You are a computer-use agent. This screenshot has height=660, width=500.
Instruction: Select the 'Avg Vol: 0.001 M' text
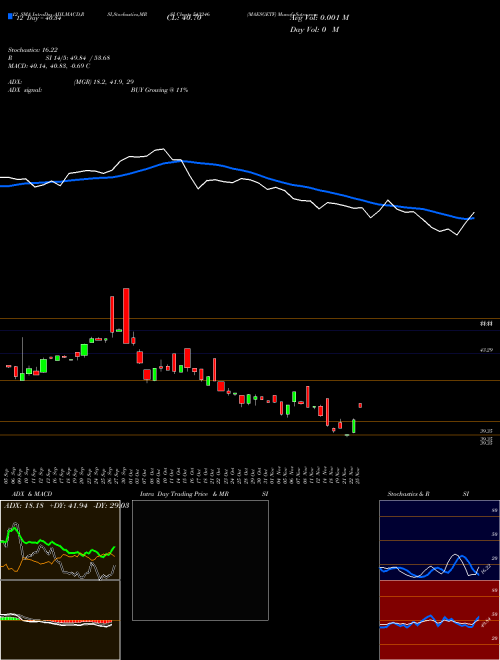pyautogui.click(x=319, y=18)
